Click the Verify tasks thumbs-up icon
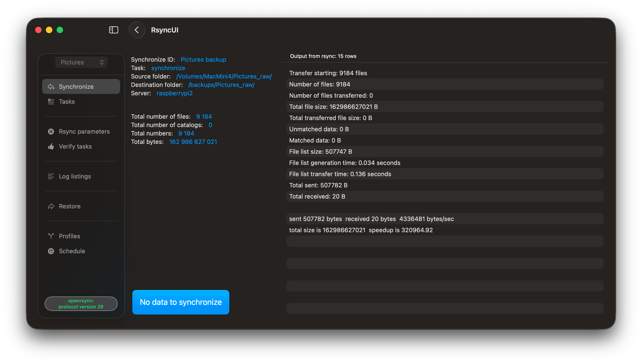 coord(51,146)
